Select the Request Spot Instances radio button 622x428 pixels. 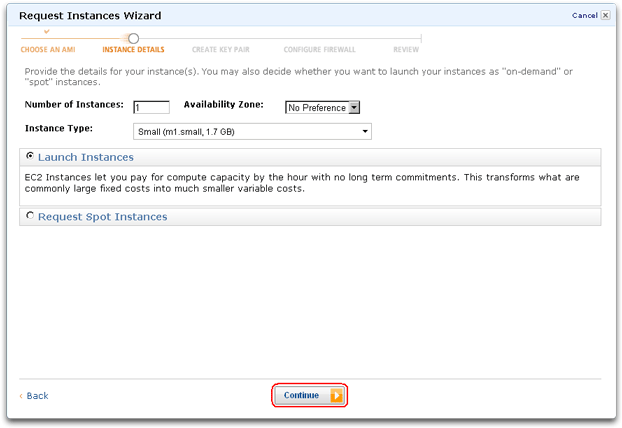(x=30, y=215)
